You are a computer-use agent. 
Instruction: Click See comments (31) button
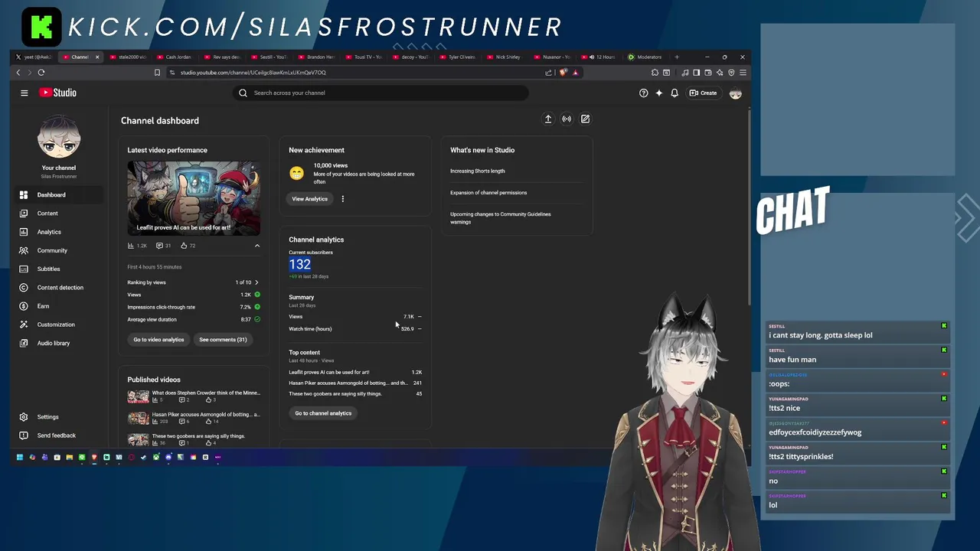click(223, 340)
